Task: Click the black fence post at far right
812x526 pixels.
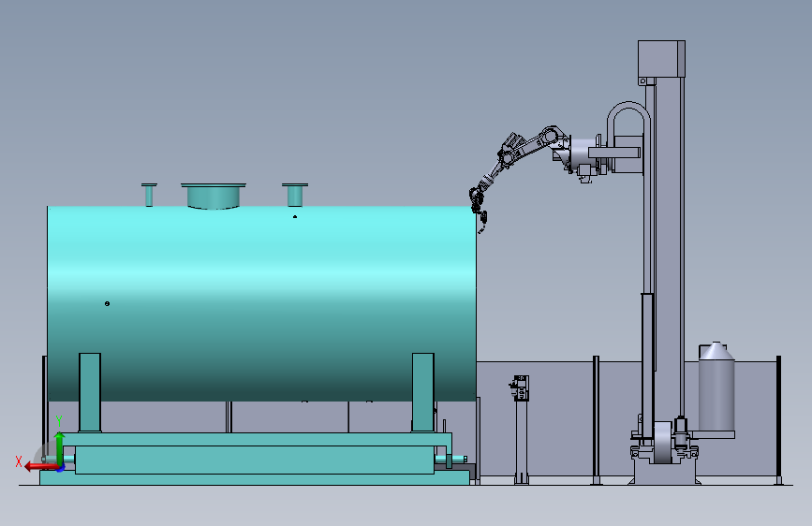Action: [x=778, y=420]
